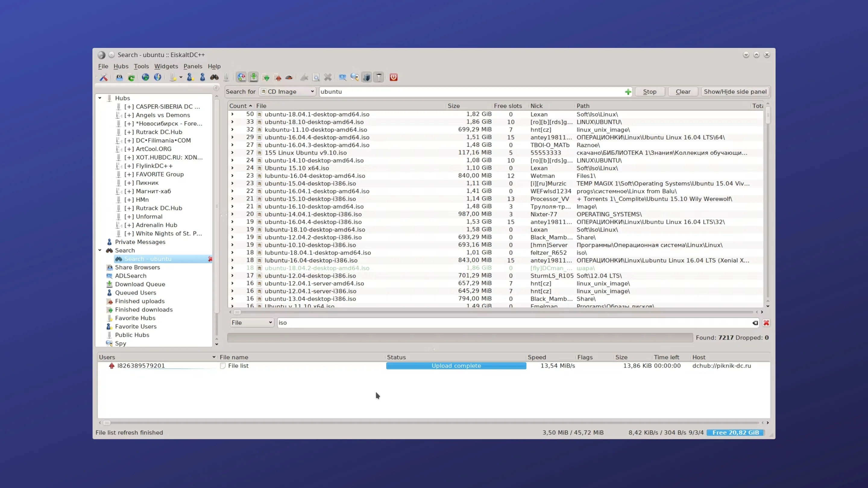Click the Stop search button
The width and height of the screenshot is (868, 488).
point(650,92)
